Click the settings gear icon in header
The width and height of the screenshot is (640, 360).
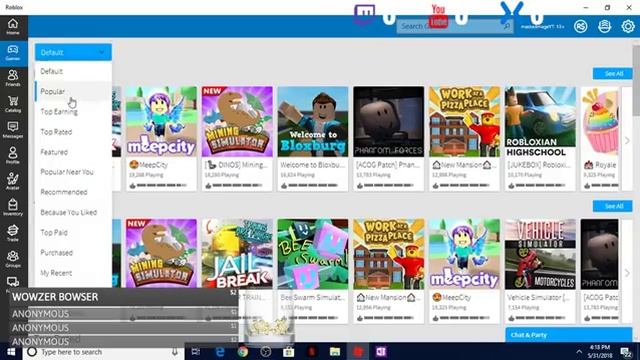click(628, 27)
